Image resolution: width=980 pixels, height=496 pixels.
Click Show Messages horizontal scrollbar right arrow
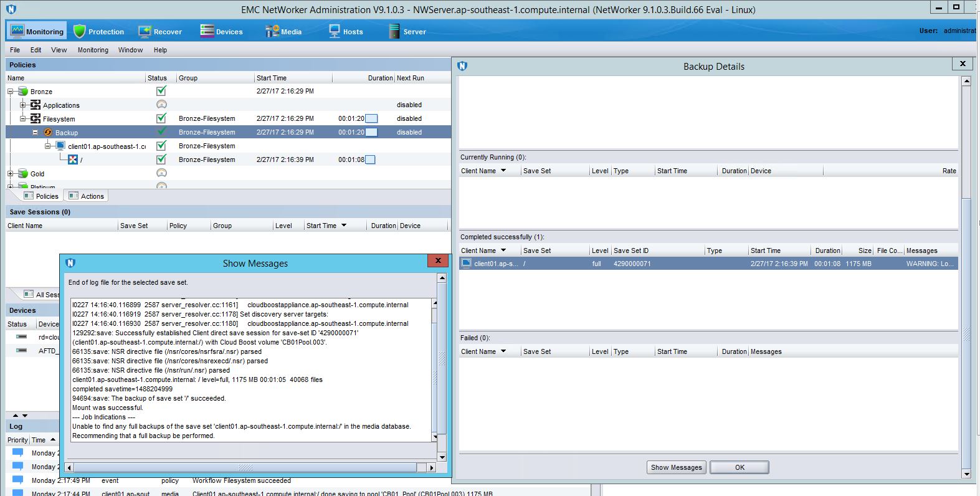(x=431, y=467)
